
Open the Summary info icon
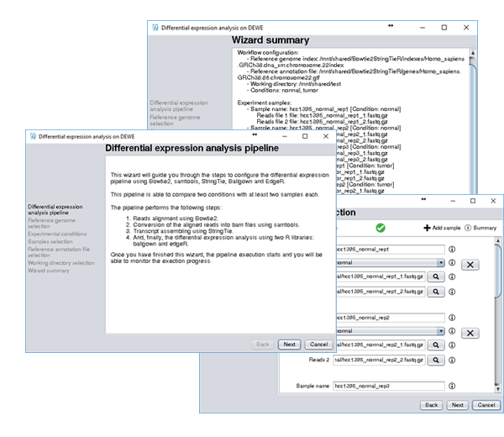pos(466,228)
